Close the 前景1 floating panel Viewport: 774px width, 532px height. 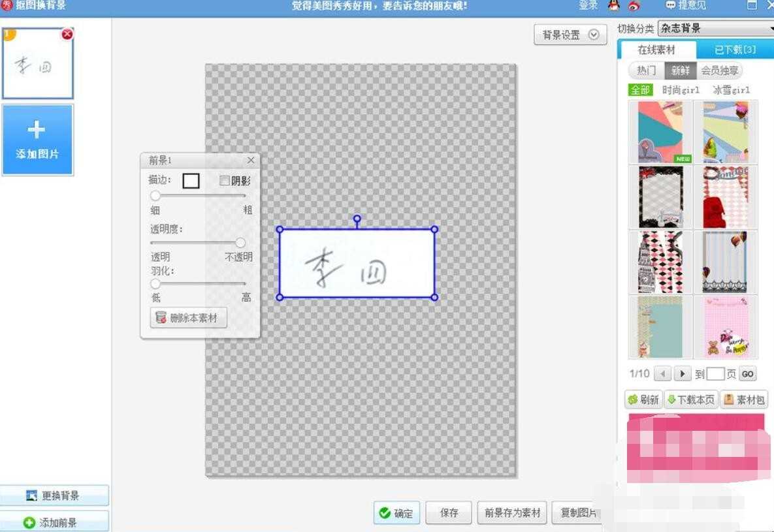coord(251,160)
